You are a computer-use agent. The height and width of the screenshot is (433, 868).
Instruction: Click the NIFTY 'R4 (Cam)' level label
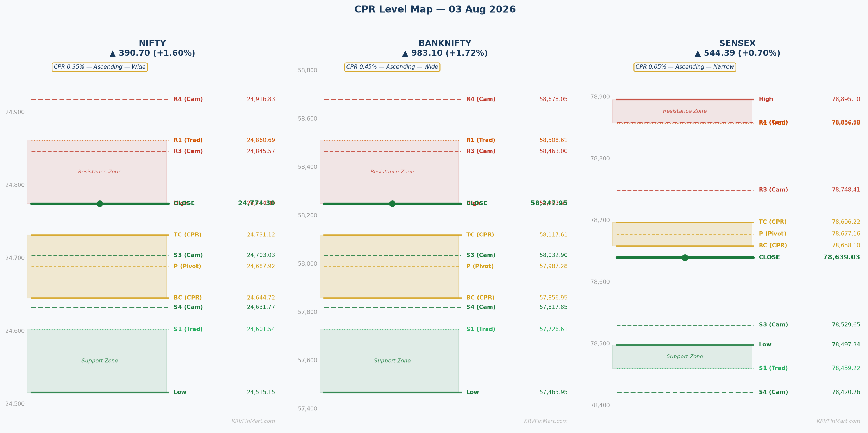tap(188, 100)
